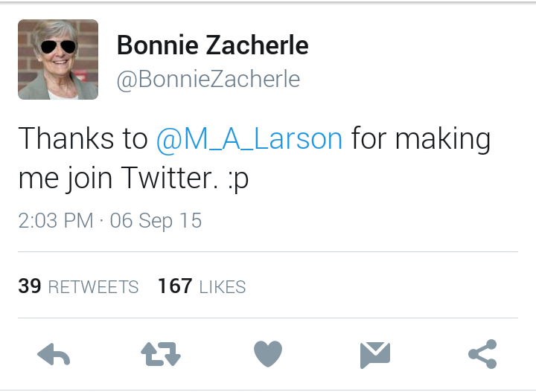
Task: Click the 06 Sep 15 date
Action: click(x=156, y=221)
